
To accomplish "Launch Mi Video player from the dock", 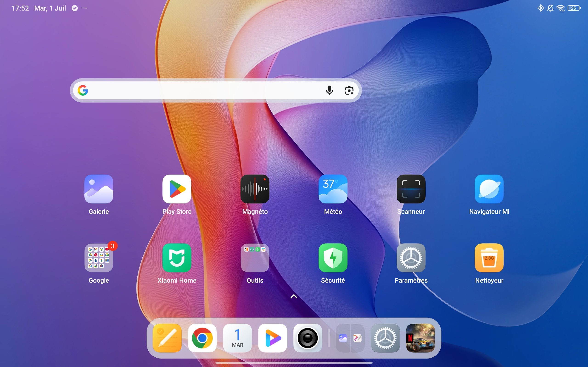I will coord(272,338).
